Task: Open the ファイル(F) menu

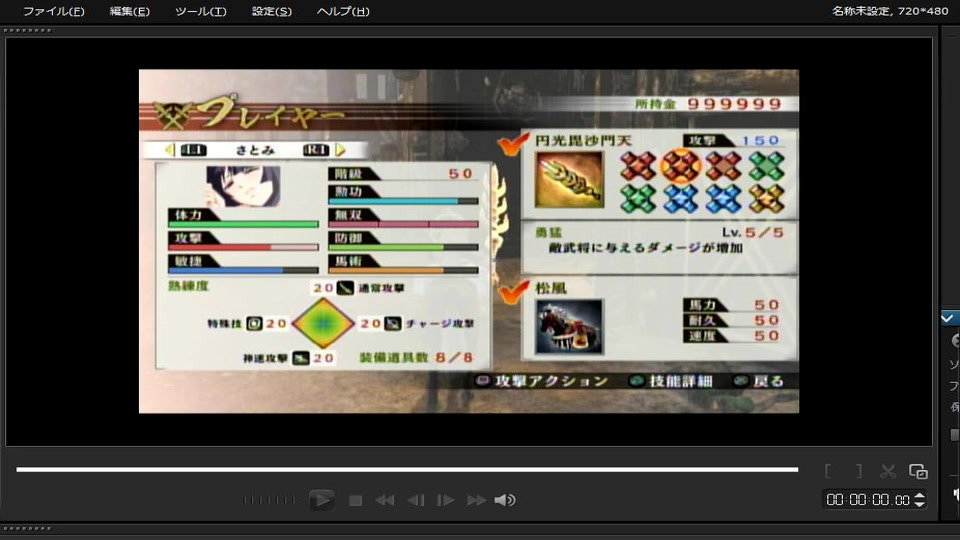Action: pyautogui.click(x=53, y=11)
